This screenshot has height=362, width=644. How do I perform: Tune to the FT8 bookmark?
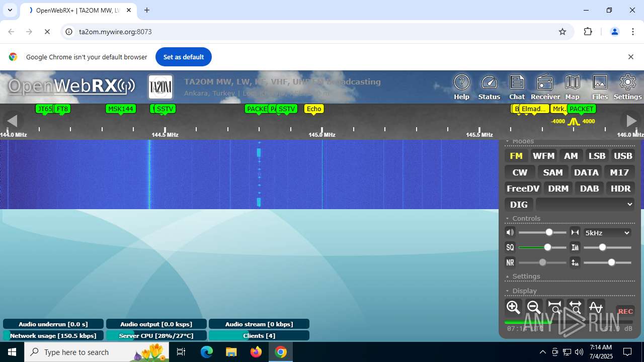click(x=62, y=109)
